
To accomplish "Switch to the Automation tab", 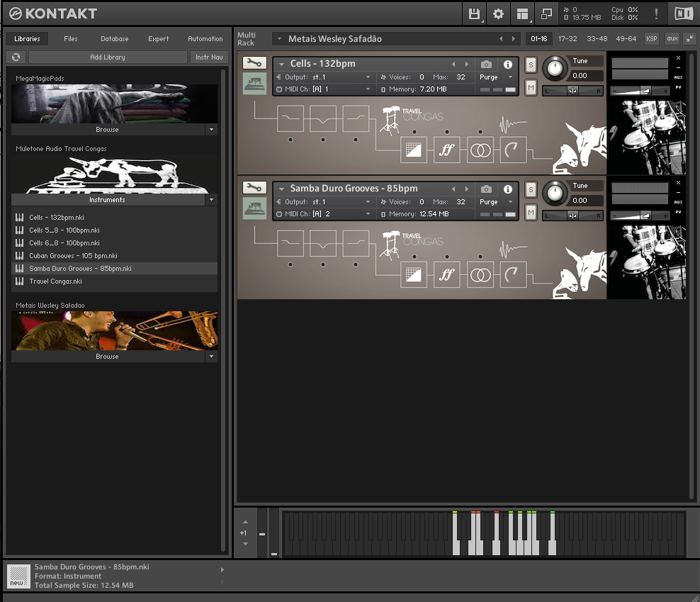I will (205, 39).
